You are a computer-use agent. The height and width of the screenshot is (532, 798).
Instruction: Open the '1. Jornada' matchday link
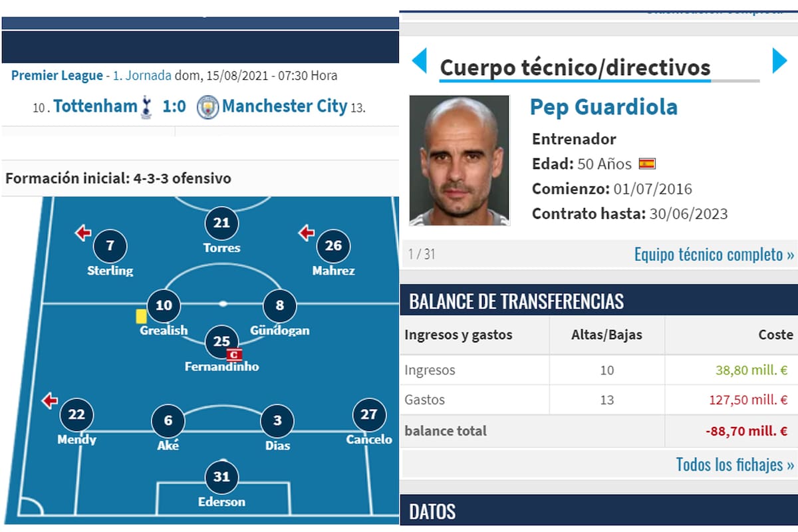(x=137, y=76)
